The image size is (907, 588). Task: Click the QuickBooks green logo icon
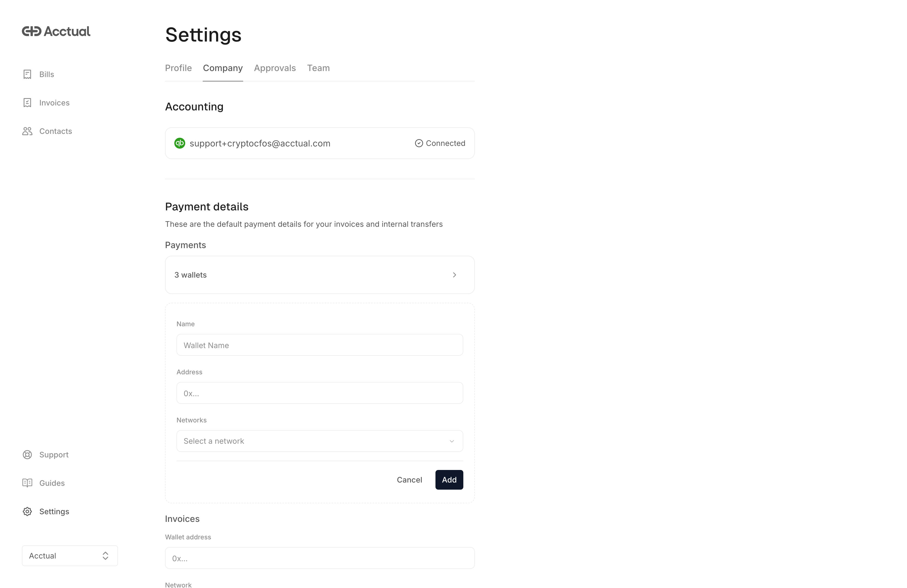[x=179, y=143]
